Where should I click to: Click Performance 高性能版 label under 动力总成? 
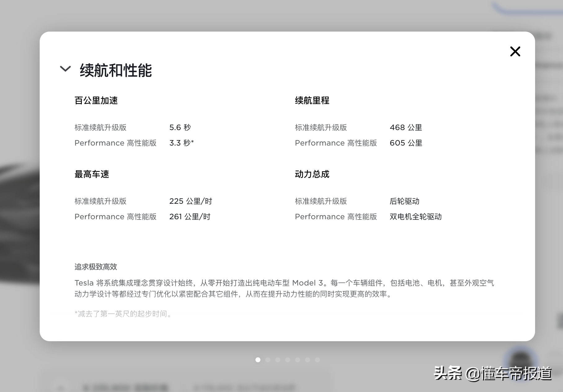click(x=336, y=217)
